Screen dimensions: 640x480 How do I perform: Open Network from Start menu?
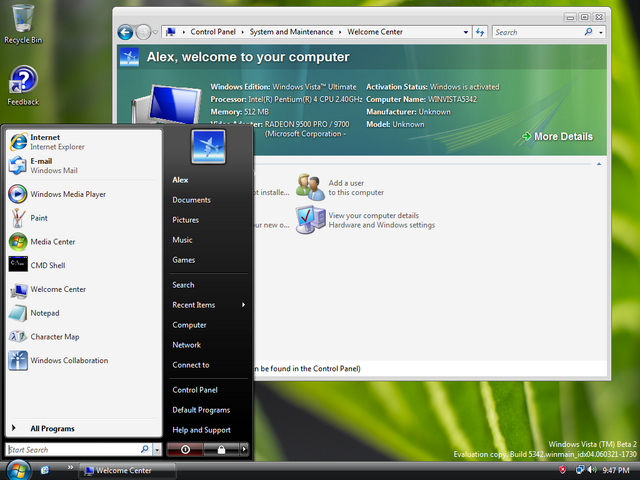coord(187,345)
